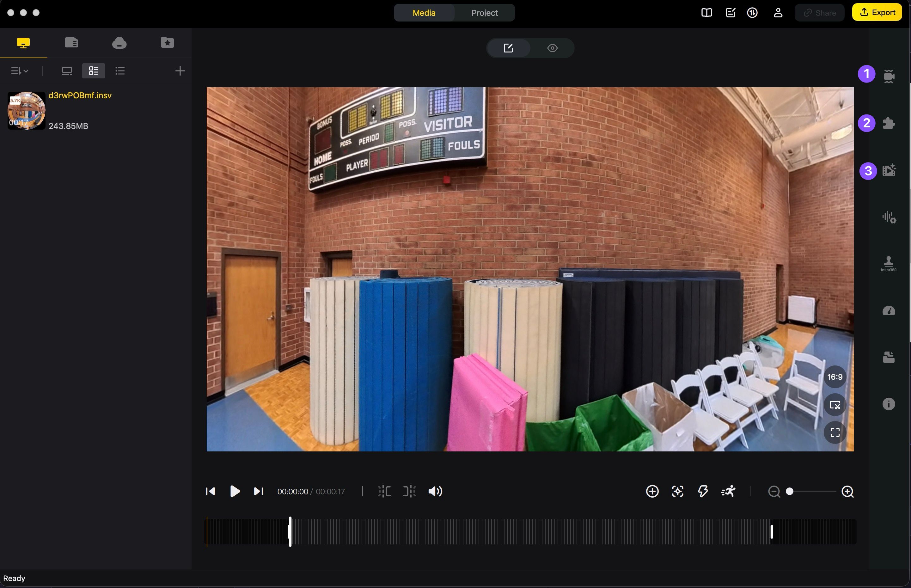This screenshot has width=911, height=588.
Task: Open the 16:9 aspect ratio selector
Action: [835, 377]
